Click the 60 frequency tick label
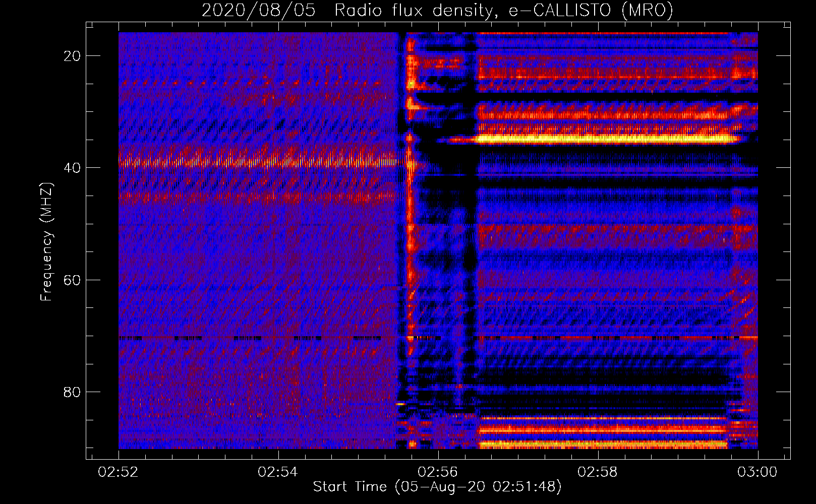Image resolution: width=816 pixels, height=504 pixels. (x=72, y=280)
